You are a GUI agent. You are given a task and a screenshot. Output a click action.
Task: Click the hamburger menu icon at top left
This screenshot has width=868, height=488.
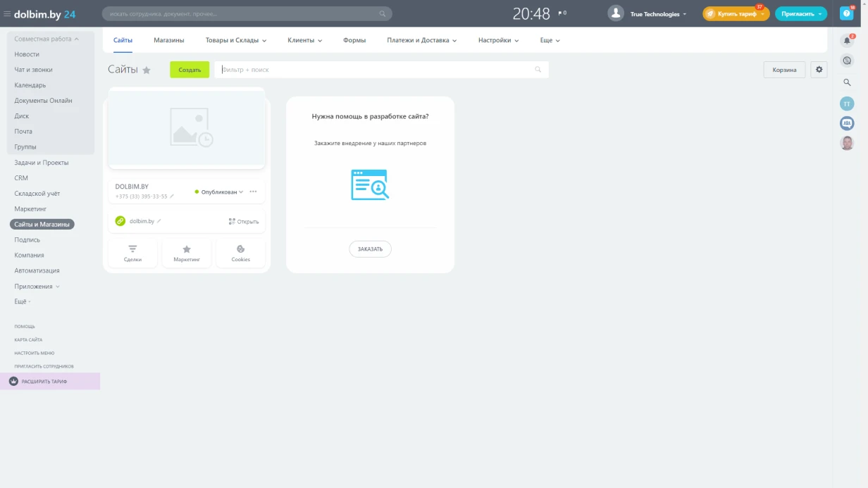tap(7, 14)
